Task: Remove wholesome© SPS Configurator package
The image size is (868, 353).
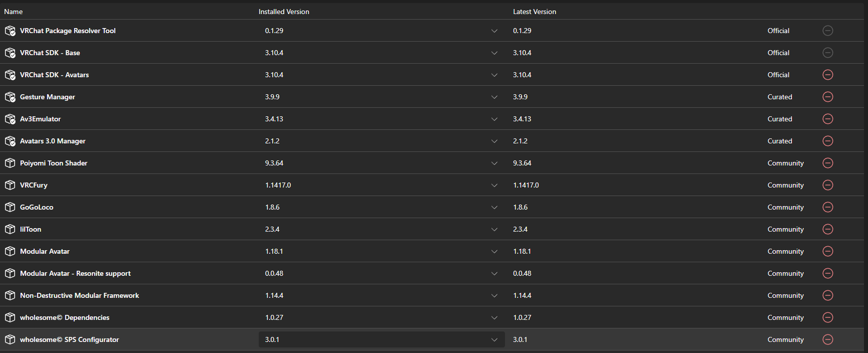Action: (828, 339)
